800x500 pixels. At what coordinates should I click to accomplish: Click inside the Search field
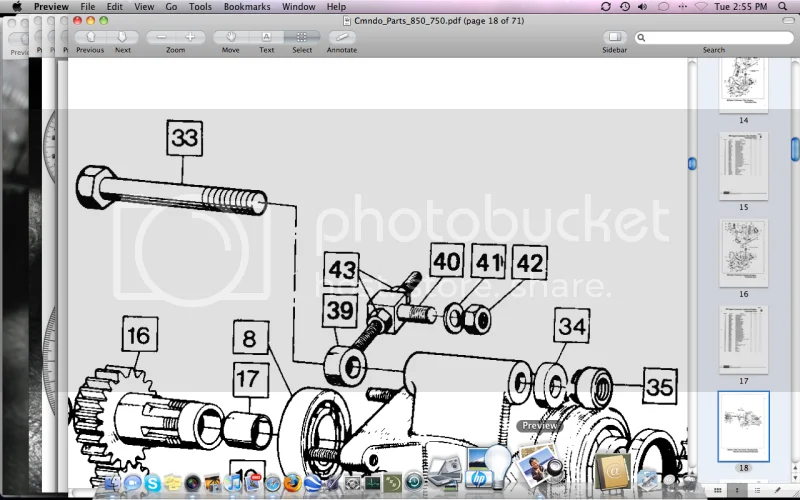(x=715, y=37)
